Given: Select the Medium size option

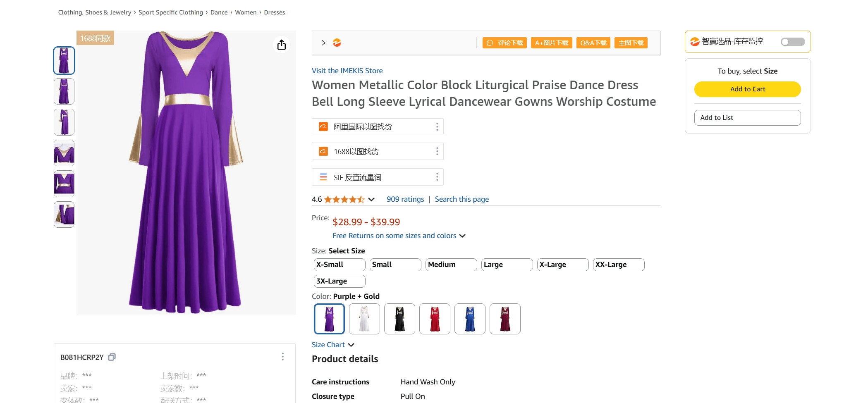Looking at the screenshot, I should coord(451,265).
